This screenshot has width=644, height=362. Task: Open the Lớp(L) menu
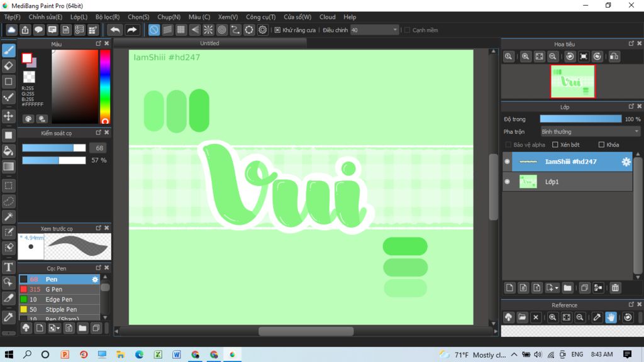point(79,17)
